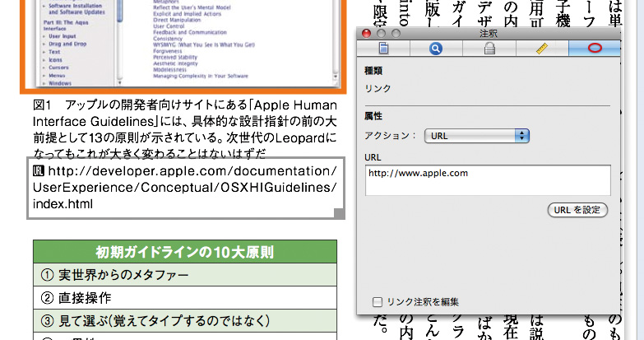Click the down scroll arrow of figure sidebar

click(120, 82)
